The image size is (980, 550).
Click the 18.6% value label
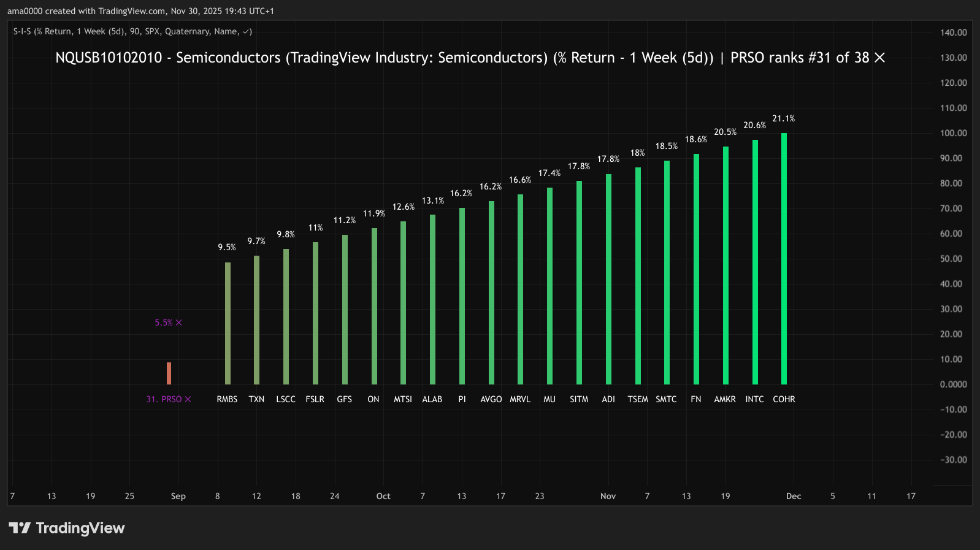(x=696, y=139)
